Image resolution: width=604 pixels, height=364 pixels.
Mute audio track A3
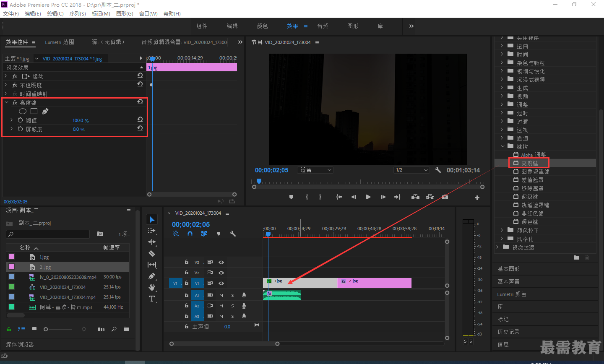tap(221, 316)
